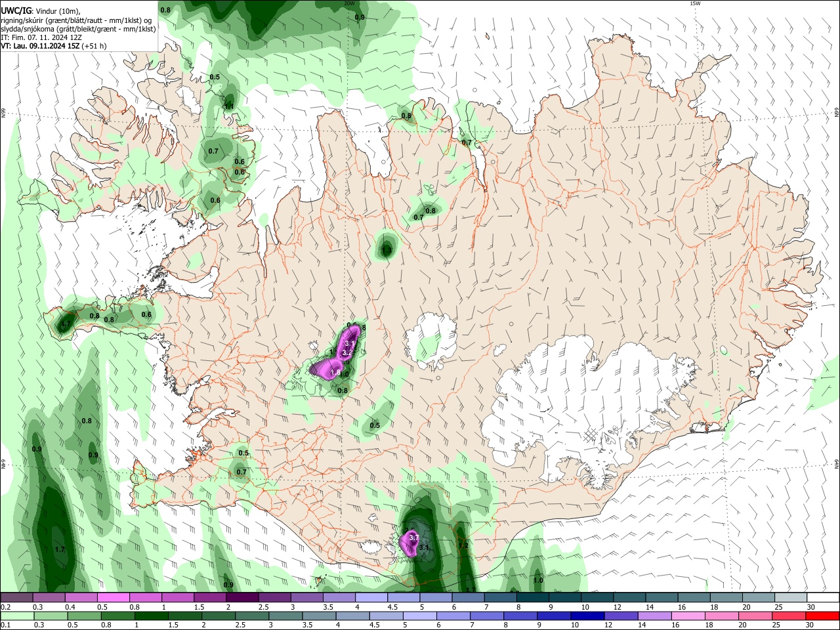The height and width of the screenshot is (630, 840).
Task: Click the violet swatch labeled 12 in the bottom legend
Action: pyautogui.click(x=621, y=616)
